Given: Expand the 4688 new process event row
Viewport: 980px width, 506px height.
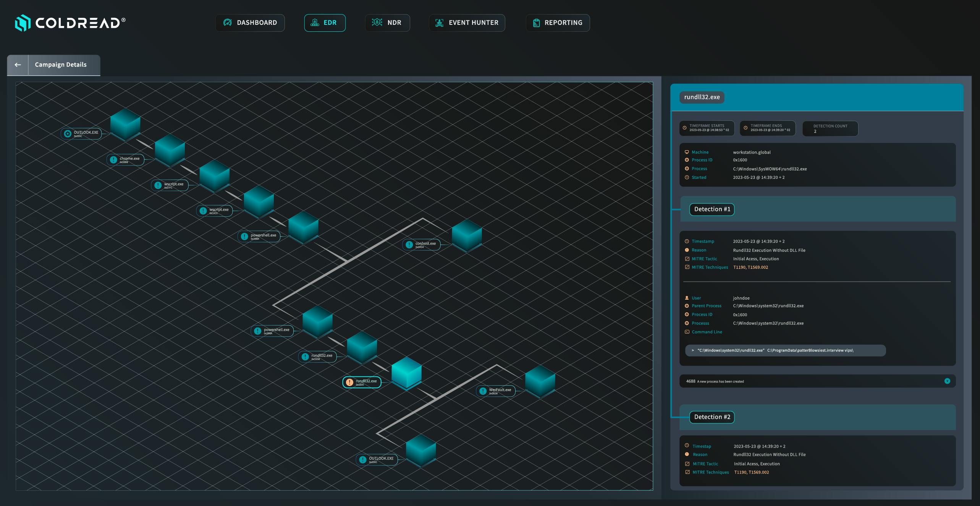Looking at the screenshot, I should 947,381.
